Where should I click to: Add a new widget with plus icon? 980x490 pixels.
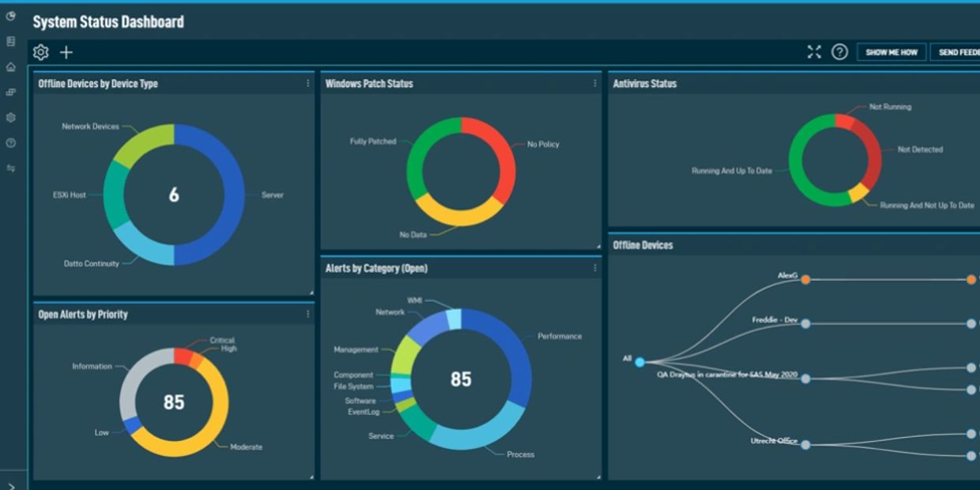(x=66, y=52)
